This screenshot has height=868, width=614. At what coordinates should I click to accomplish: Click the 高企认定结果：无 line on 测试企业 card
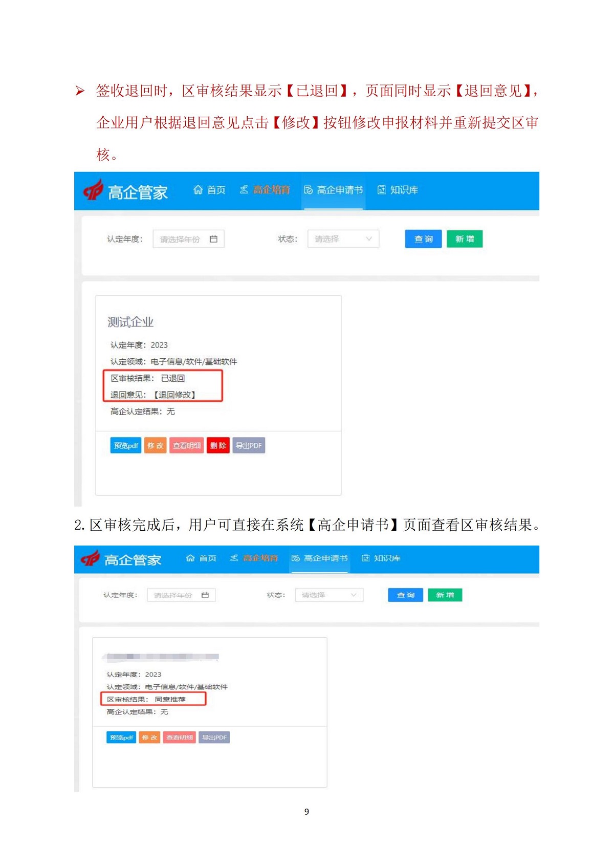click(143, 411)
